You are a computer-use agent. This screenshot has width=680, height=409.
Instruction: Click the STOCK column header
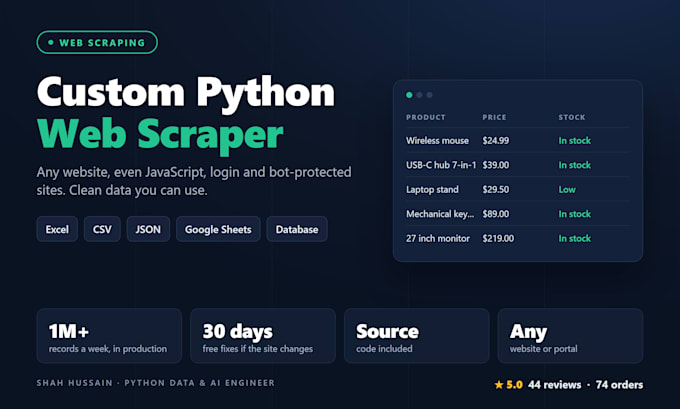coord(572,117)
